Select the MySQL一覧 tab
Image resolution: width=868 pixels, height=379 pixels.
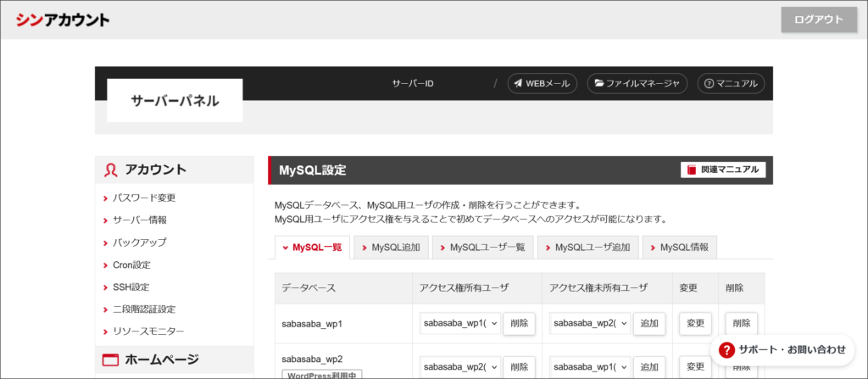point(312,248)
